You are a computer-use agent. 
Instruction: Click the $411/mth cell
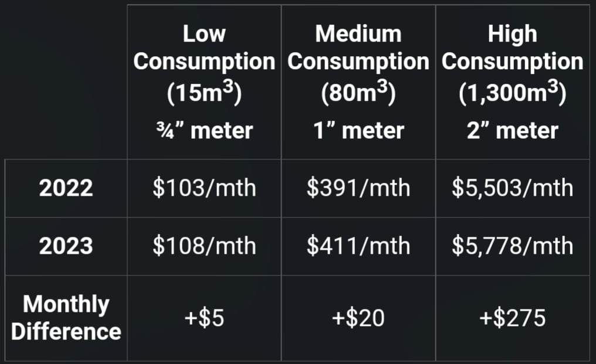tap(358, 246)
